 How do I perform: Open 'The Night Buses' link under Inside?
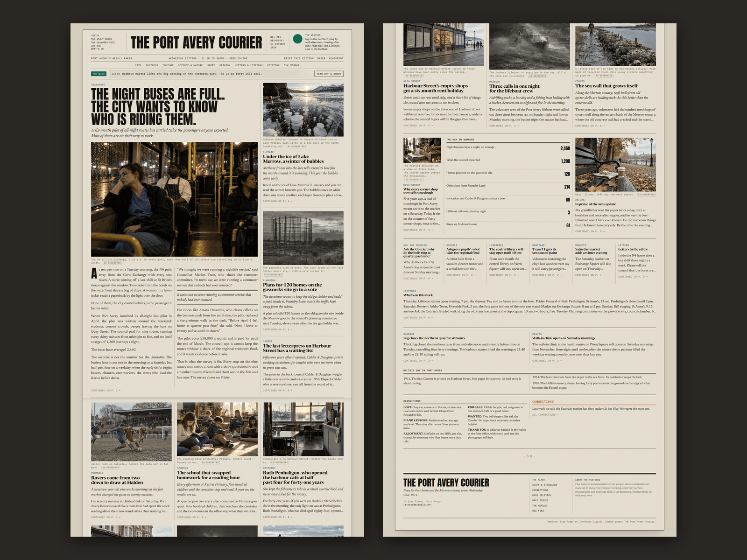tap(101, 39)
